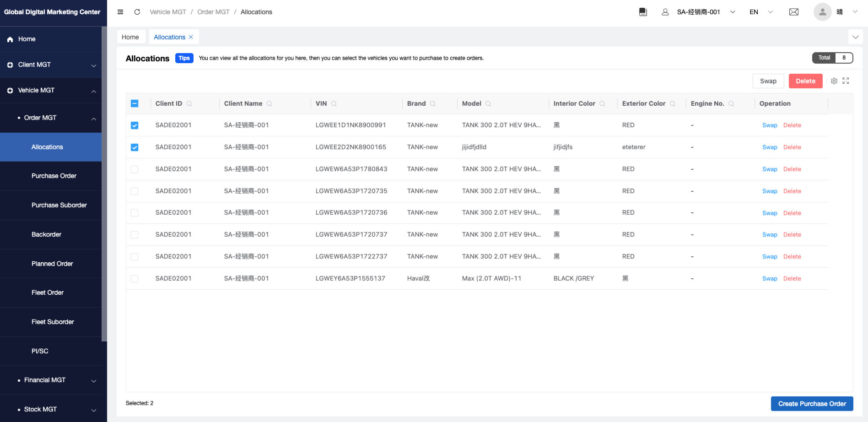The image size is (868, 422).
Task: Open the mail envelope icon
Action: click(x=794, y=12)
